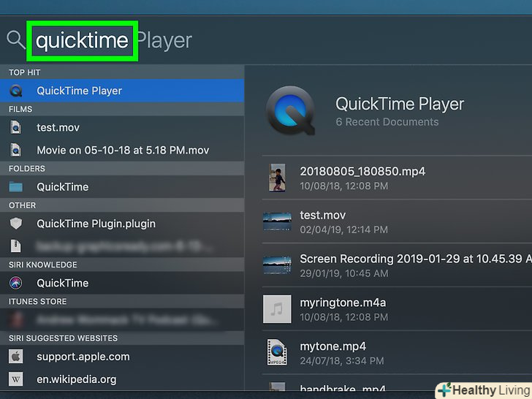Open Movie on 05-10-18 at 5.18 PM.mov
This screenshot has width=532, height=399.
point(123,150)
